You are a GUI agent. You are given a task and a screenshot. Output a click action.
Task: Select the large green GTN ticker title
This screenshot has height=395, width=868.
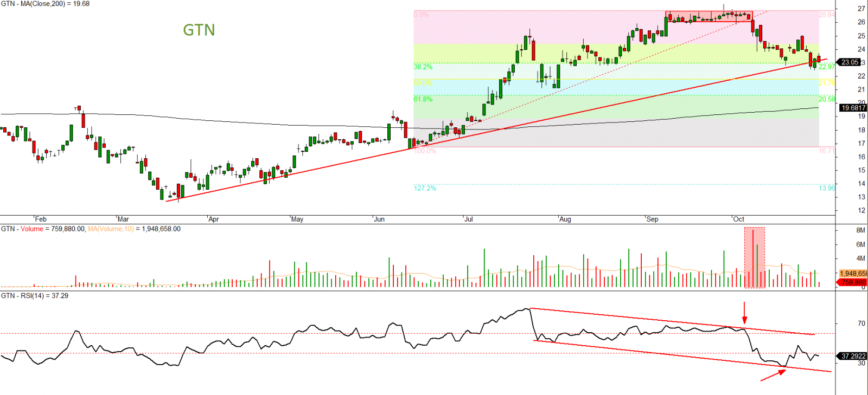pyautogui.click(x=199, y=30)
